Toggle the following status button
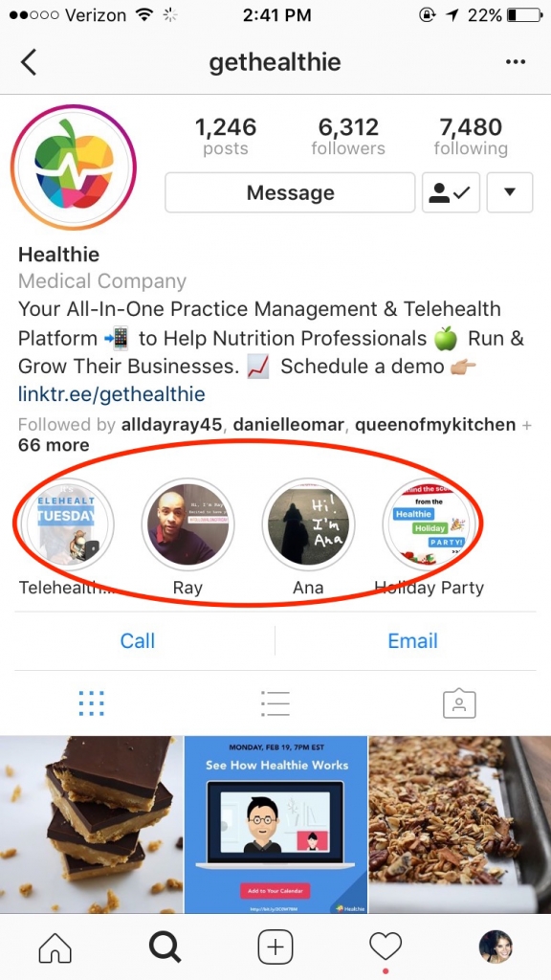This screenshot has width=551, height=980. [452, 192]
